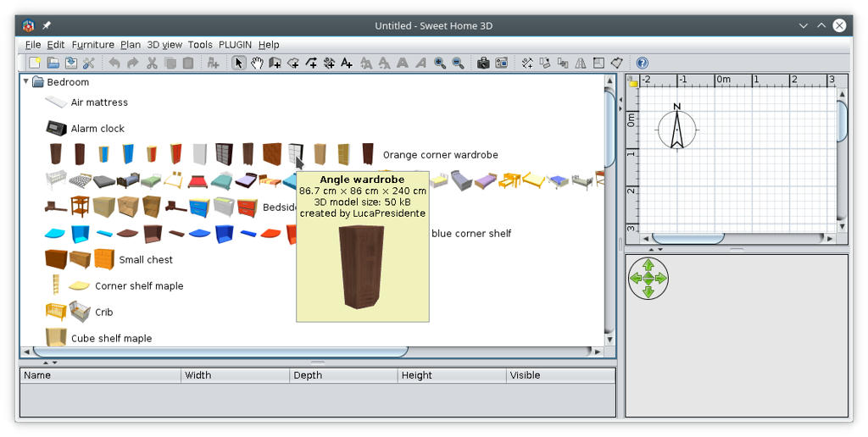The height and width of the screenshot is (437, 868).
Task: Open Sweet Home 3D help icon
Action: (643, 63)
